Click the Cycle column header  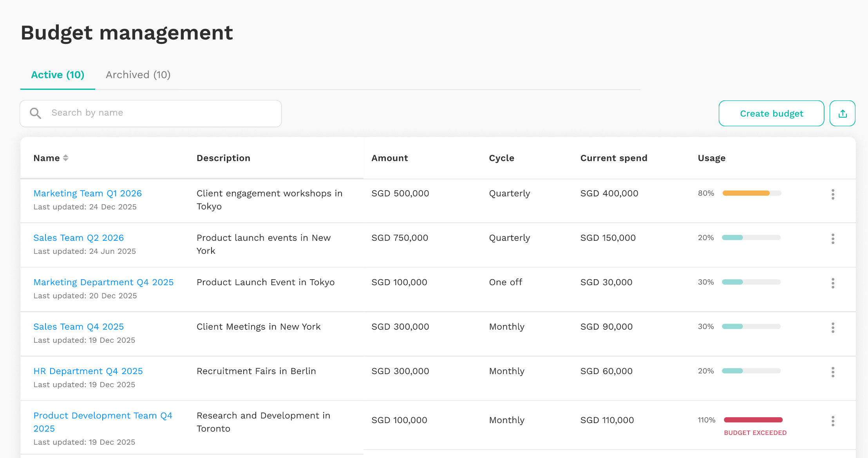pyautogui.click(x=501, y=158)
